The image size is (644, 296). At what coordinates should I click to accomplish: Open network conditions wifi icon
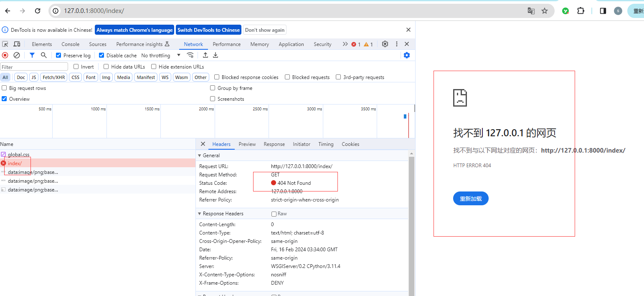(190, 55)
